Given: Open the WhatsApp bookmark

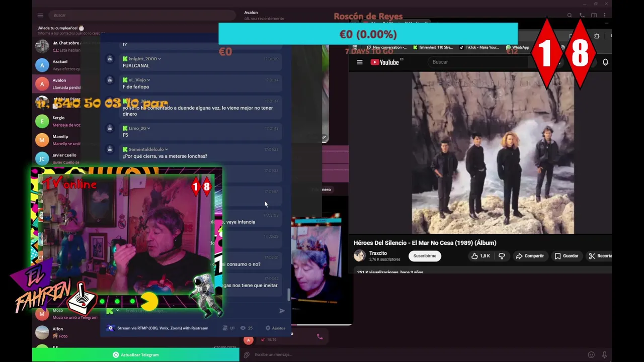Looking at the screenshot, I should tap(517, 47).
